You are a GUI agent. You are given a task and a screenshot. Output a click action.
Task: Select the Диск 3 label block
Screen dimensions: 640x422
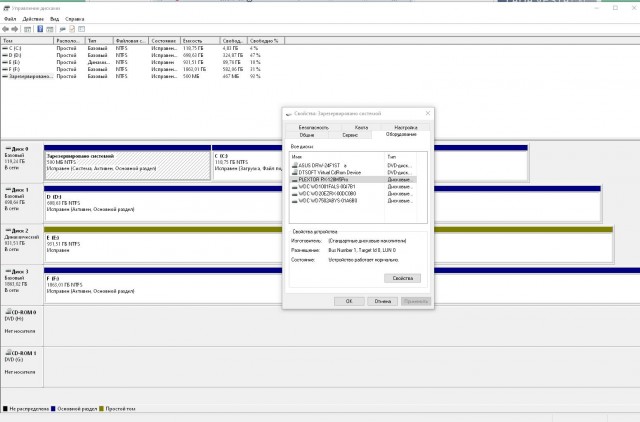(22, 284)
